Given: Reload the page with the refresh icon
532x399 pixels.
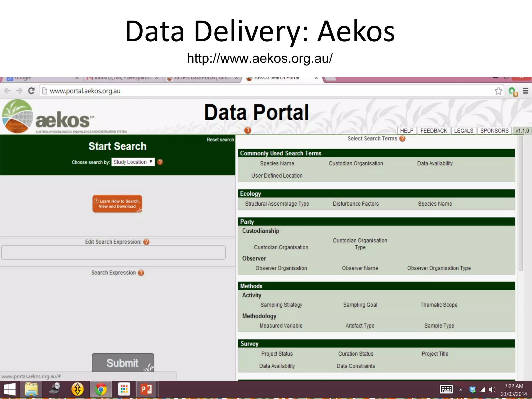Looking at the screenshot, I should [x=31, y=91].
